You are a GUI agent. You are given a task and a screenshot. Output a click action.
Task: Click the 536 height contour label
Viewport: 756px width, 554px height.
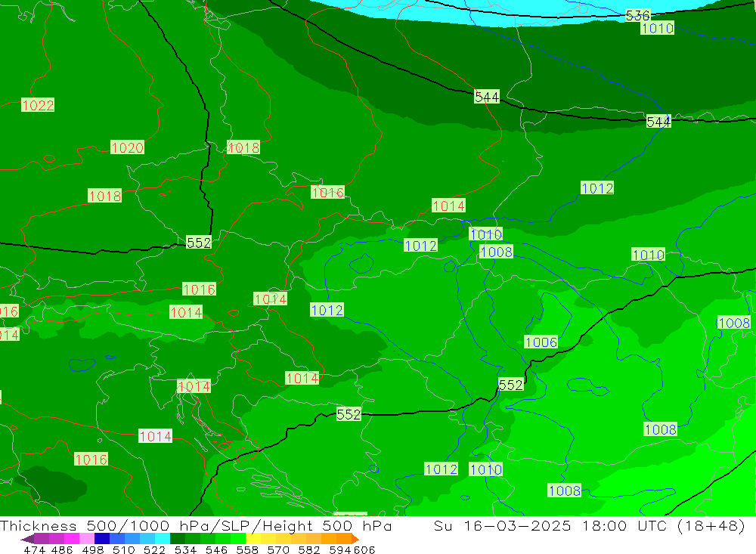pos(637,15)
